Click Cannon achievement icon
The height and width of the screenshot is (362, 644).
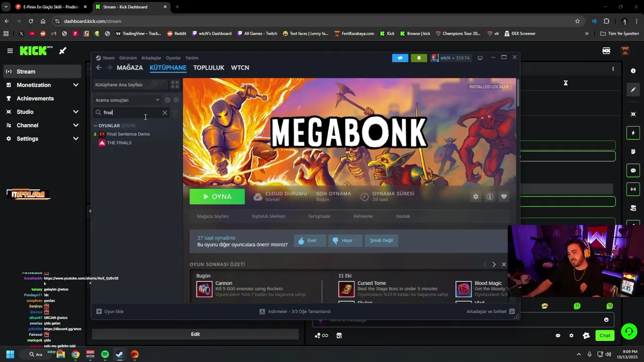(x=204, y=289)
